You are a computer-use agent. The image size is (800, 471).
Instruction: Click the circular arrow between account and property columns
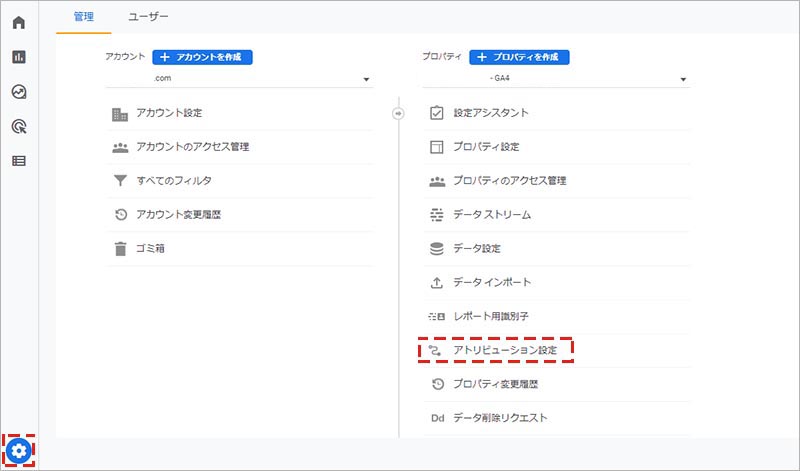click(398, 113)
